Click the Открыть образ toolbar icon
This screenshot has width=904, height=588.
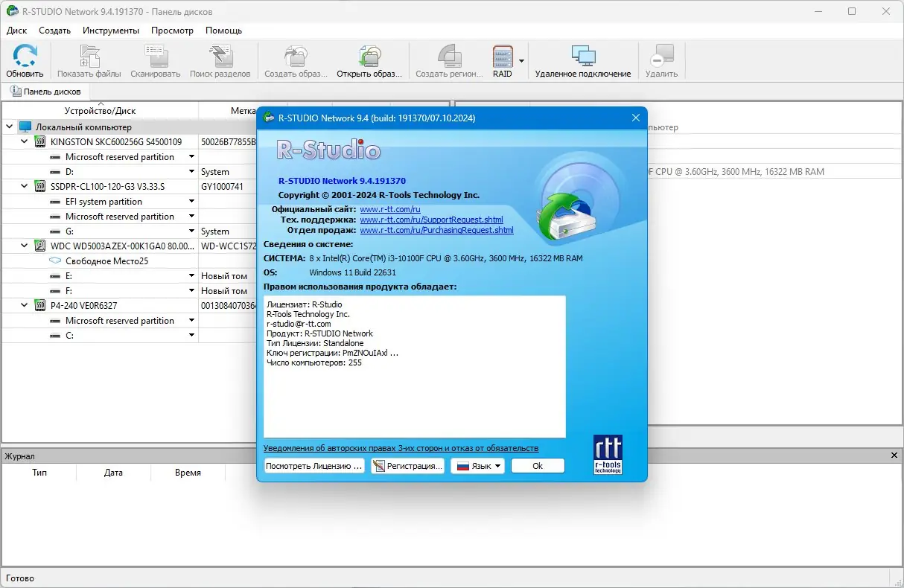(x=369, y=61)
